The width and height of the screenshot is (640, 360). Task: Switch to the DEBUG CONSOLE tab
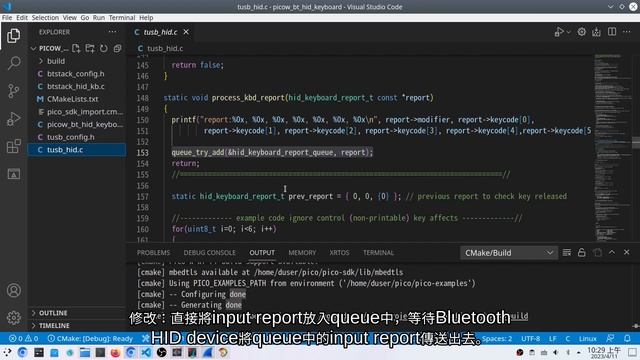[209, 253]
